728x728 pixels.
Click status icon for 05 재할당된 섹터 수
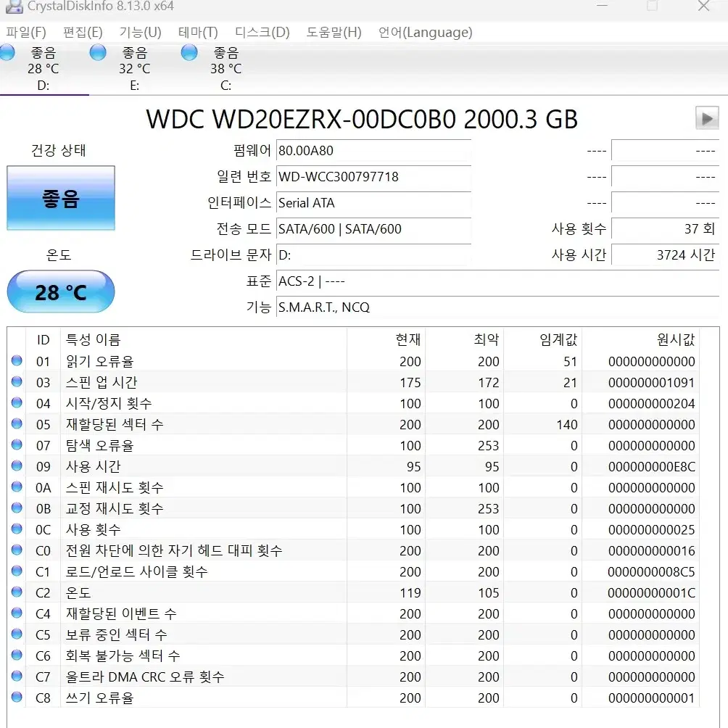(17, 424)
